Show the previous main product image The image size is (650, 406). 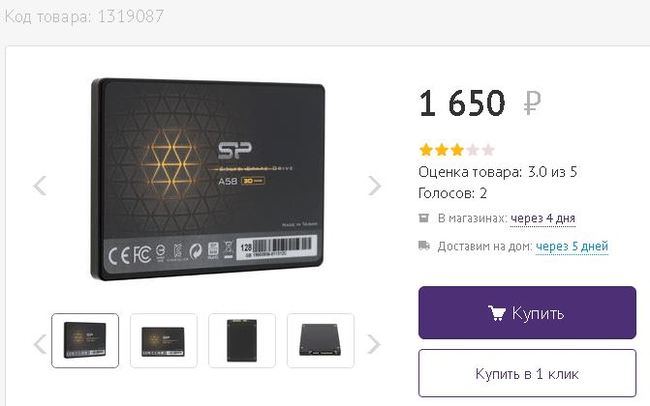[x=40, y=185]
